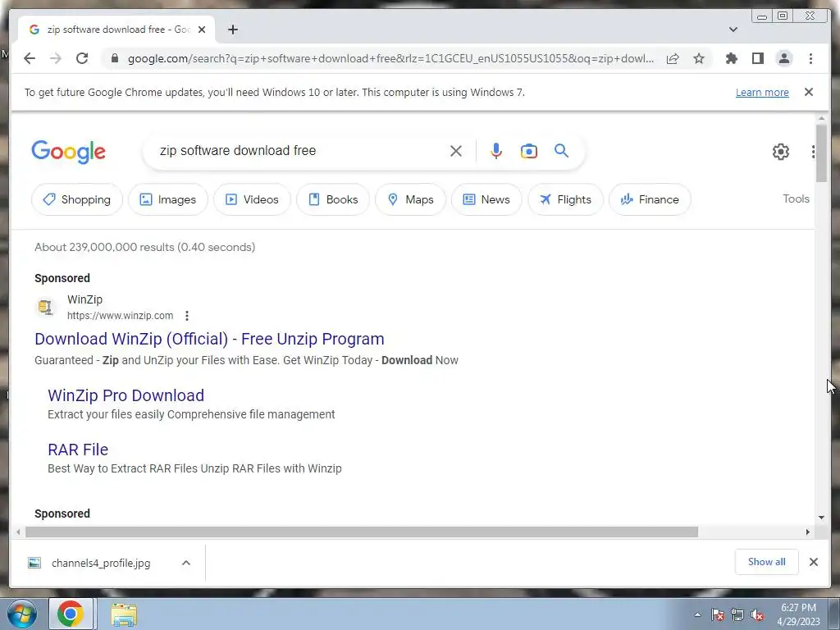Filter results by Shopping
This screenshot has width=840, height=630.
pos(77,199)
